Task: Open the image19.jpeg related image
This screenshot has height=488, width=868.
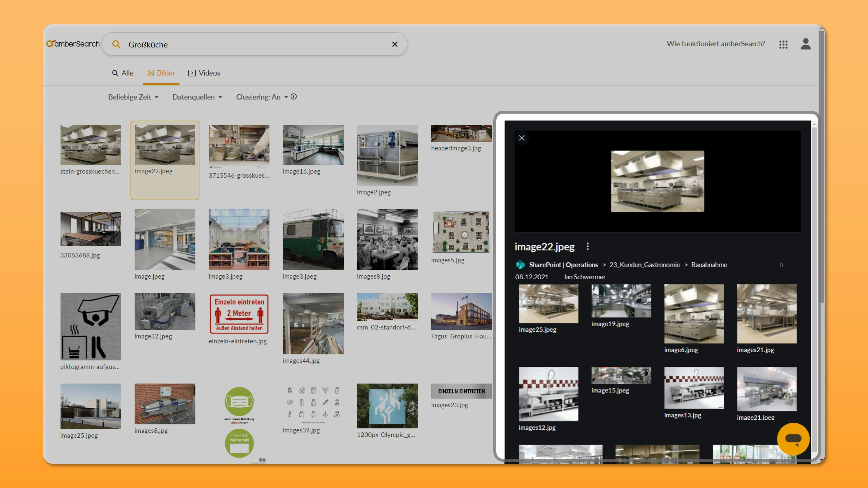Action: pyautogui.click(x=621, y=301)
